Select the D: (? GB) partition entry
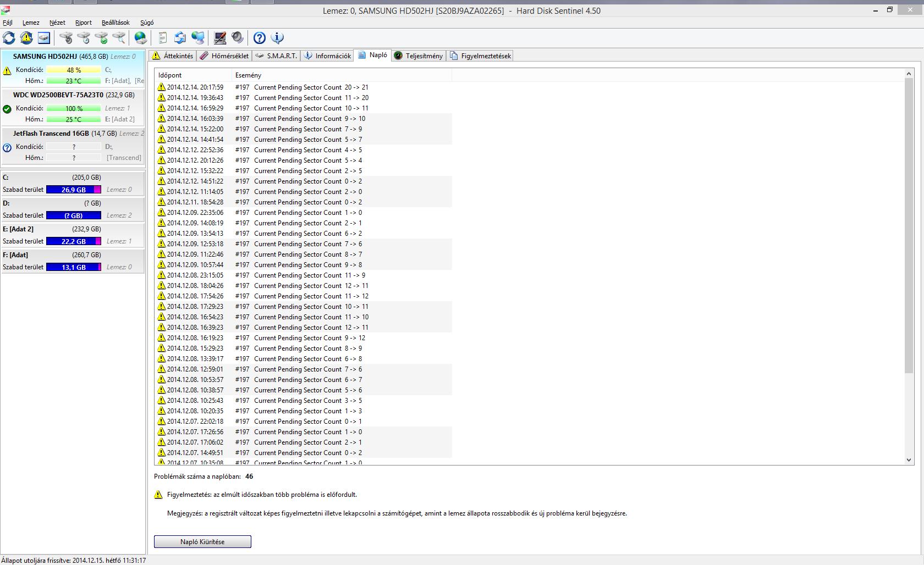Viewport: 924px width, 565px height. coord(73,209)
